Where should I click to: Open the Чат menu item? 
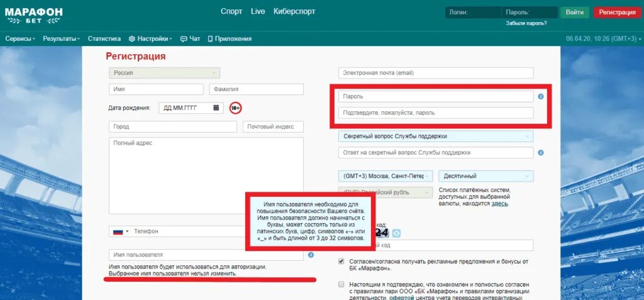(x=190, y=39)
